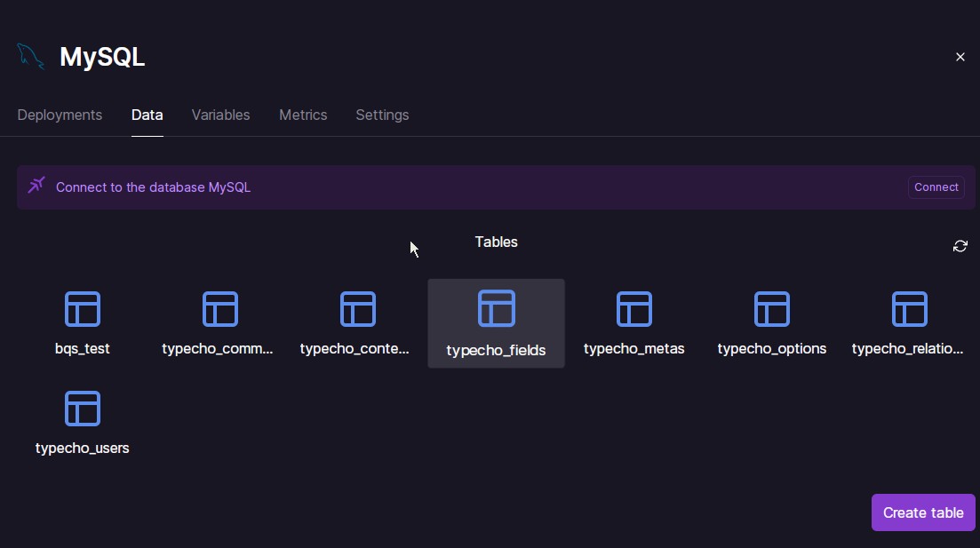
Task: Click the MySQL title text
Action: tap(102, 57)
